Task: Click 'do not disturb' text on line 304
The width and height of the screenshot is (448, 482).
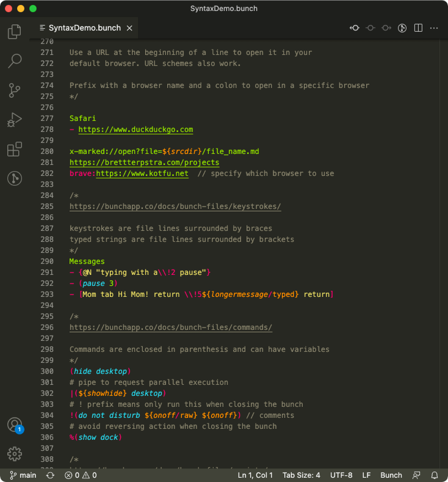Action: pos(109,415)
